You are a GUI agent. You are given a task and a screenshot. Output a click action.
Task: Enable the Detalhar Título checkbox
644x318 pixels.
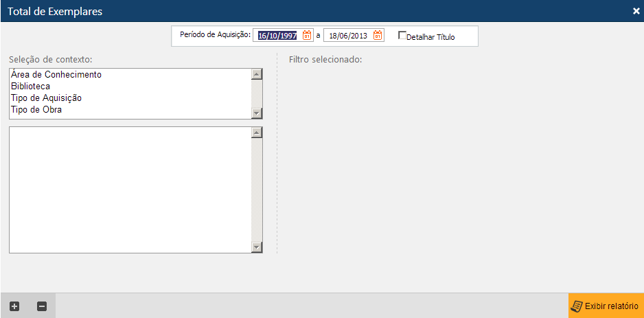(402, 36)
